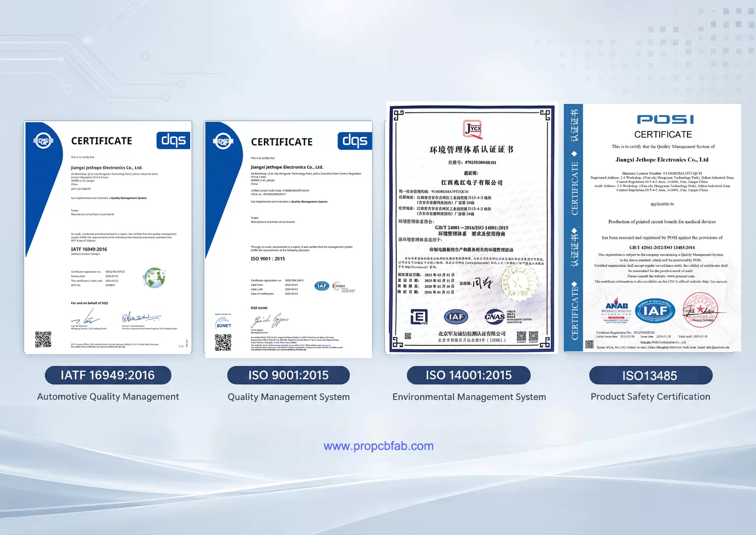Click the dqs logo on the ISO 9001 certificate
Image resolution: width=756 pixels, height=535 pixels.
[355, 140]
